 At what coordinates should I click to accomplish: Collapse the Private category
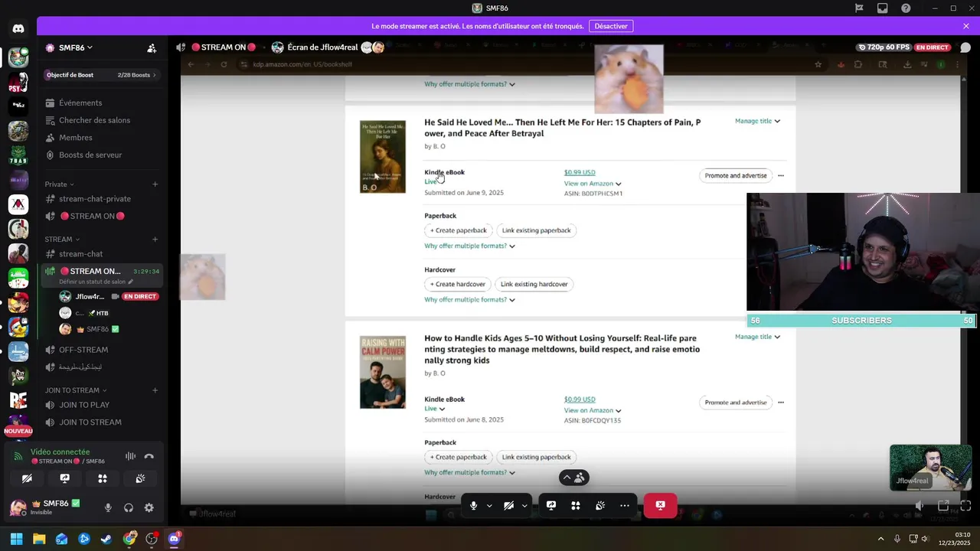59,184
